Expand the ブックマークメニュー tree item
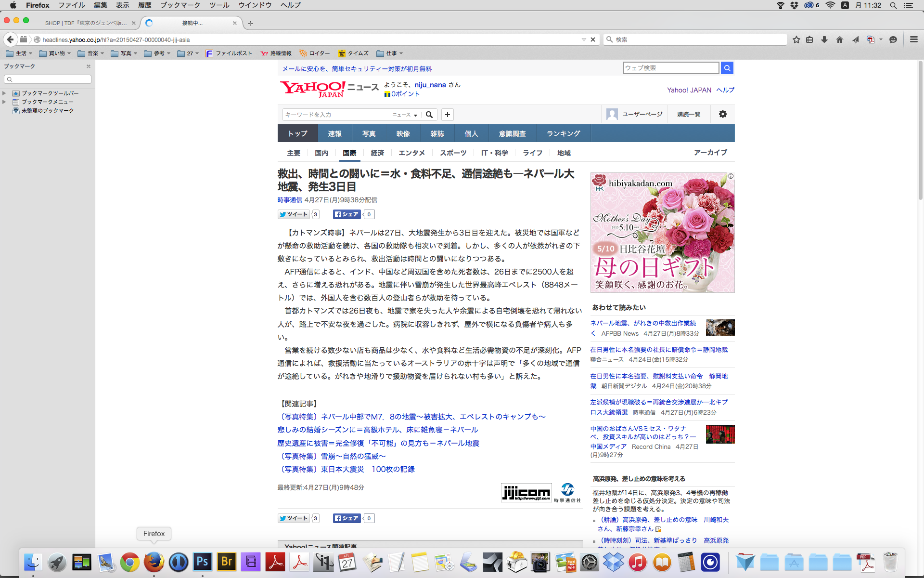The height and width of the screenshot is (578, 924). (x=4, y=102)
